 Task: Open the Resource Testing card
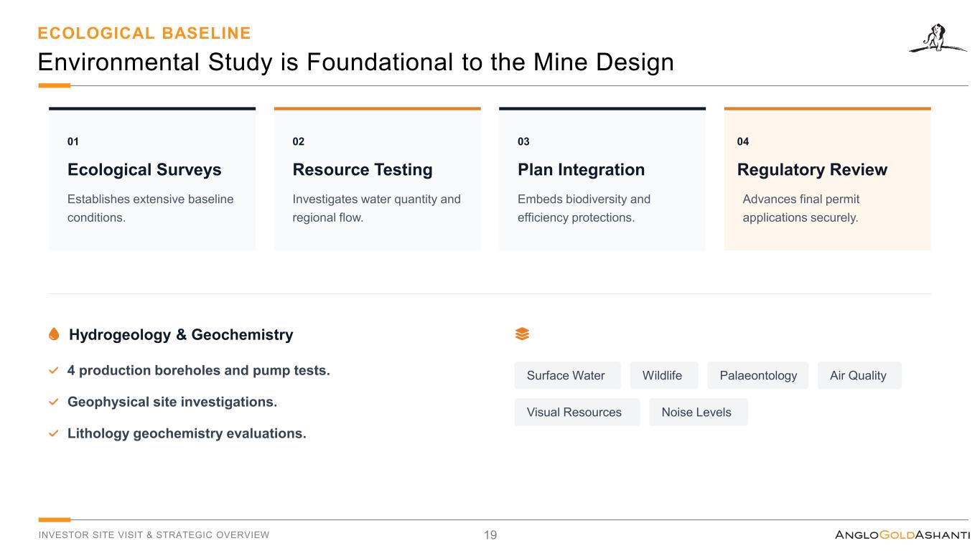click(x=378, y=179)
